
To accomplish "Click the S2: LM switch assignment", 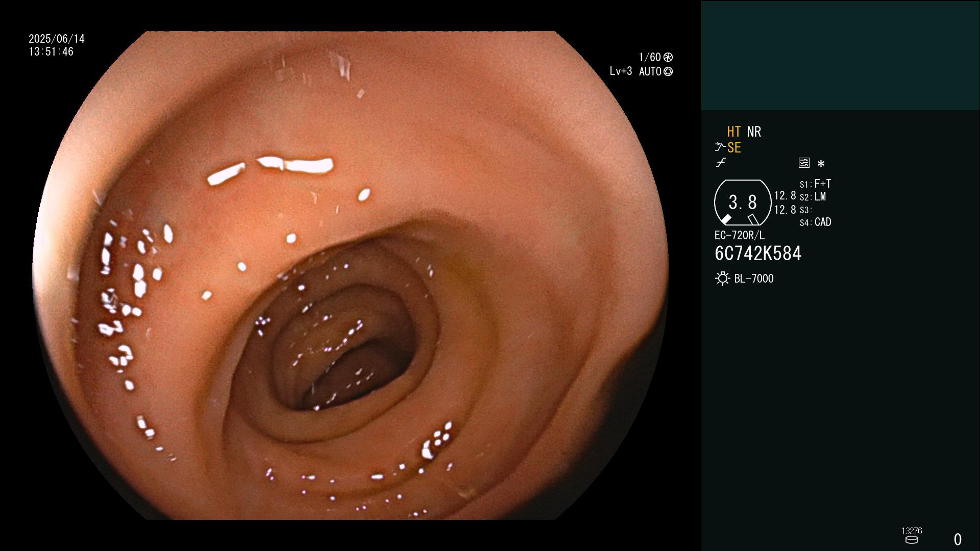I will (x=813, y=196).
